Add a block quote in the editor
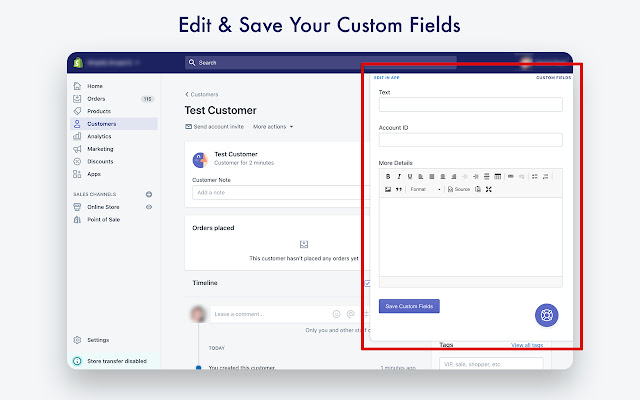The height and width of the screenshot is (400, 640). click(398, 189)
